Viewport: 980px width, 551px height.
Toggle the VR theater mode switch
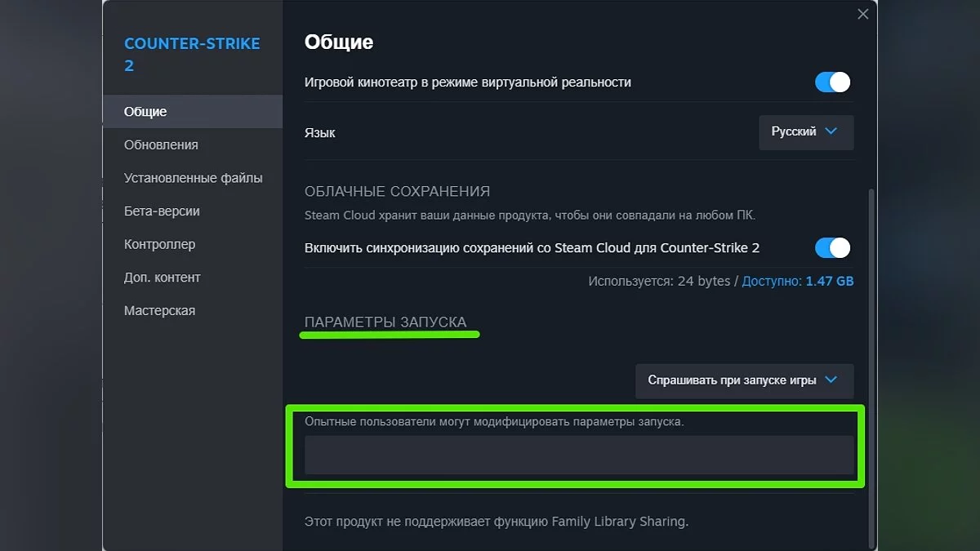[x=832, y=82]
